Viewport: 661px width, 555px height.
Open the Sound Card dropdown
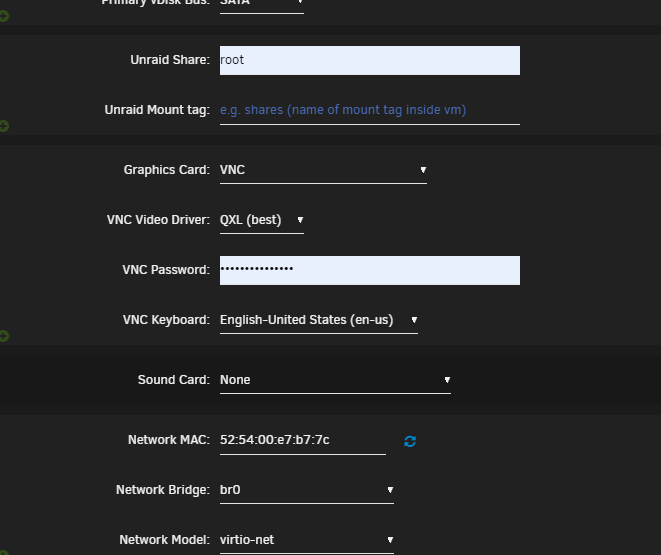tap(335, 381)
